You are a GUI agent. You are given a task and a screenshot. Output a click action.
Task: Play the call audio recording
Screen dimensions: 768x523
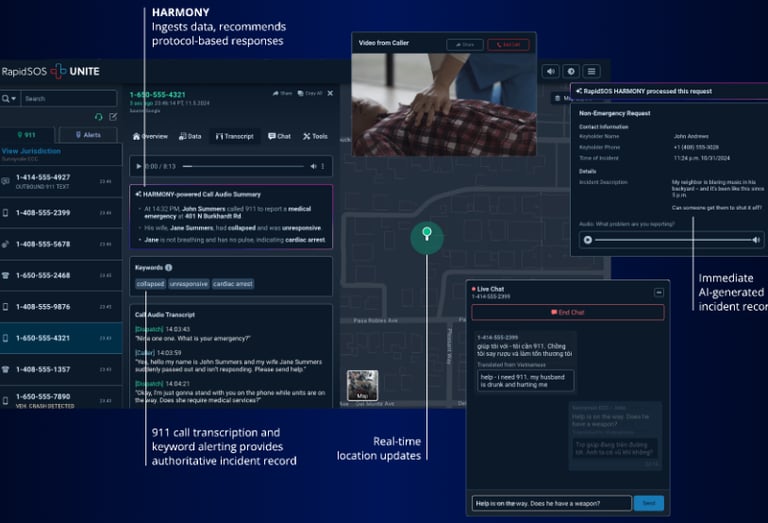click(x=139, y=166)
